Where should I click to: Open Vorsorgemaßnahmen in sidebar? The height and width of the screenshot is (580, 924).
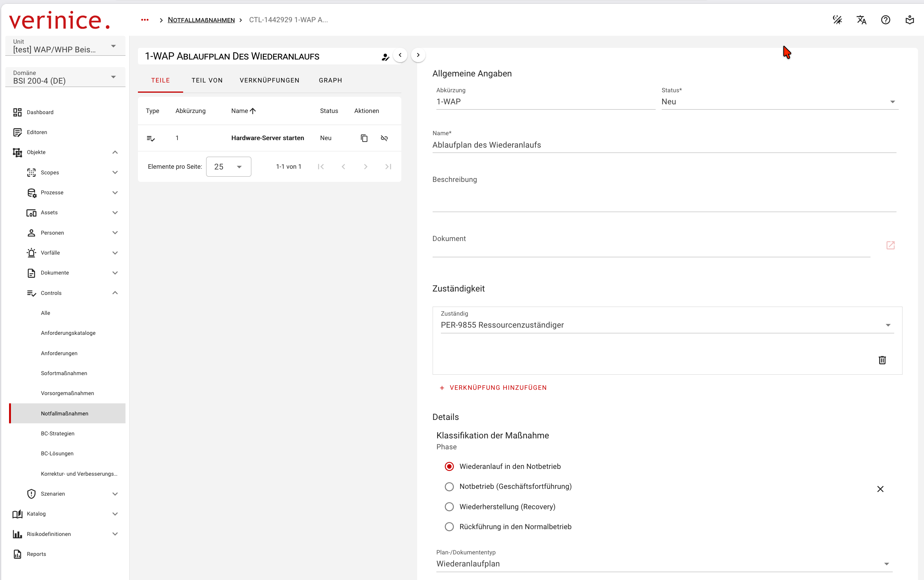(x=67, y=393)
